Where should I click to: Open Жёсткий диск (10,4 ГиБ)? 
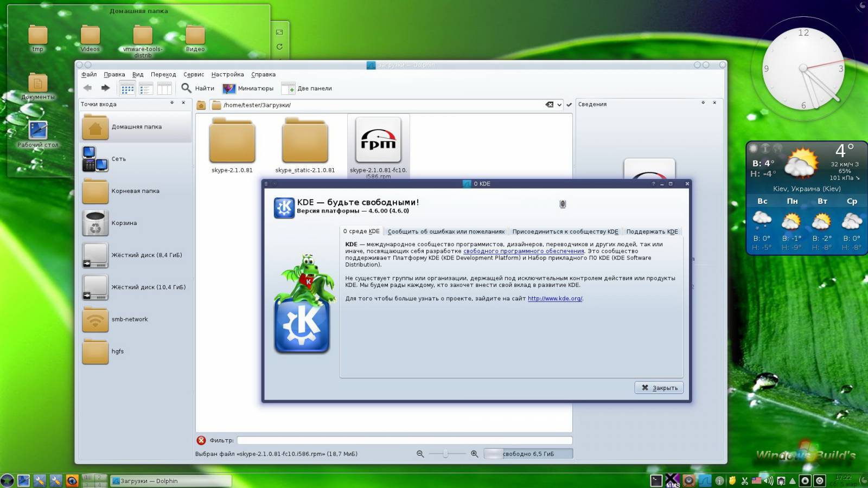pos(136,287)
